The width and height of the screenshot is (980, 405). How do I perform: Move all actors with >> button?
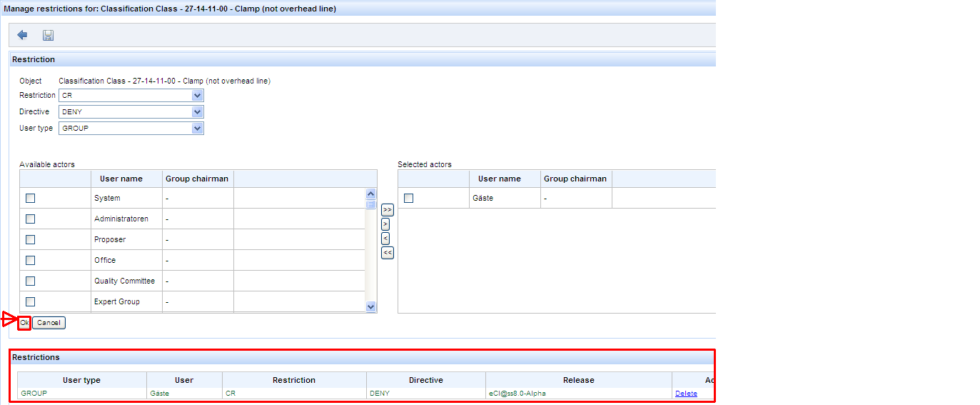click(387, 210)
